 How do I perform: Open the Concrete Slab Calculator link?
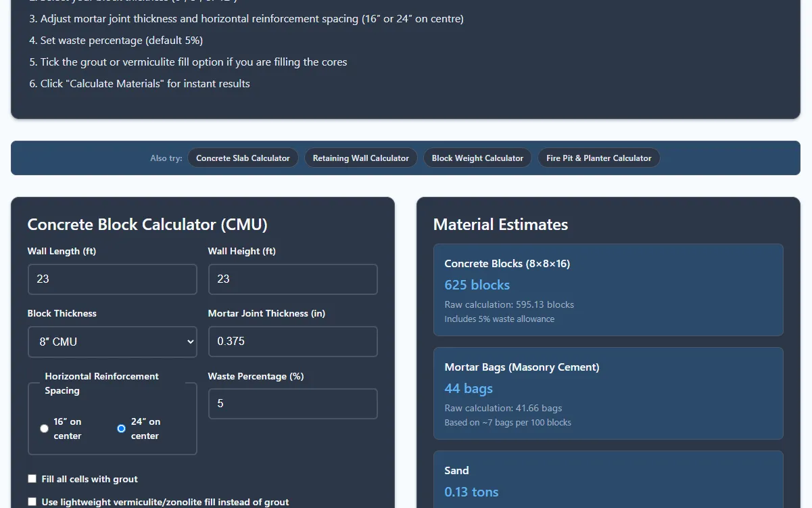pyautogui.click(x=243, y=158)
